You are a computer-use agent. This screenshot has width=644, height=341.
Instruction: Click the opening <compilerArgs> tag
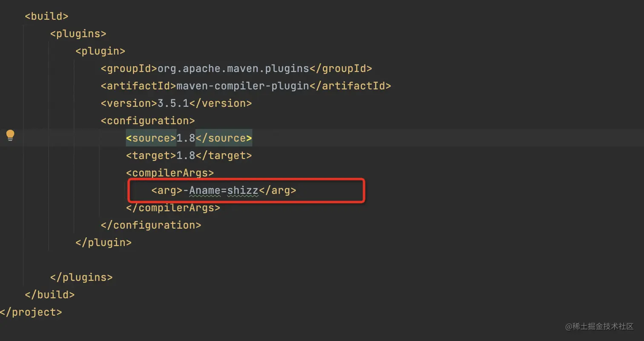170,173
